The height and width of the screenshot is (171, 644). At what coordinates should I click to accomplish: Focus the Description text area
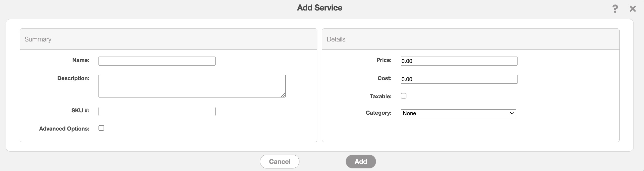[x=192, y=86]
